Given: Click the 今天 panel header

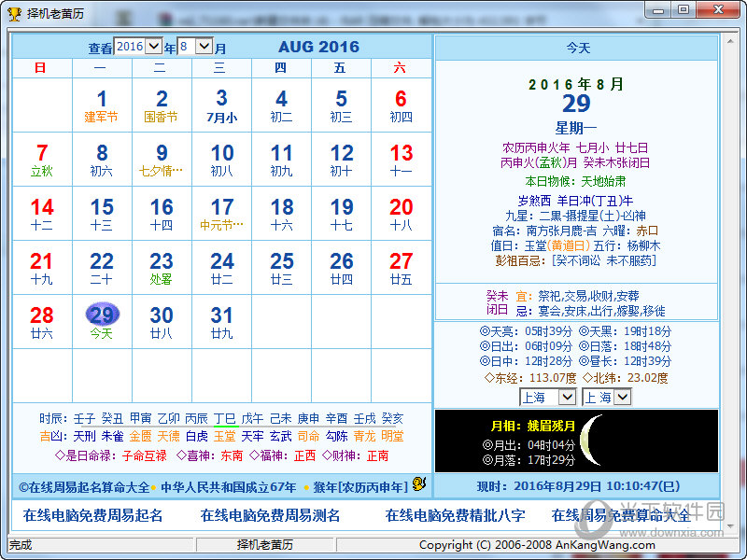Looking at the screenshot, I should 576,48.
